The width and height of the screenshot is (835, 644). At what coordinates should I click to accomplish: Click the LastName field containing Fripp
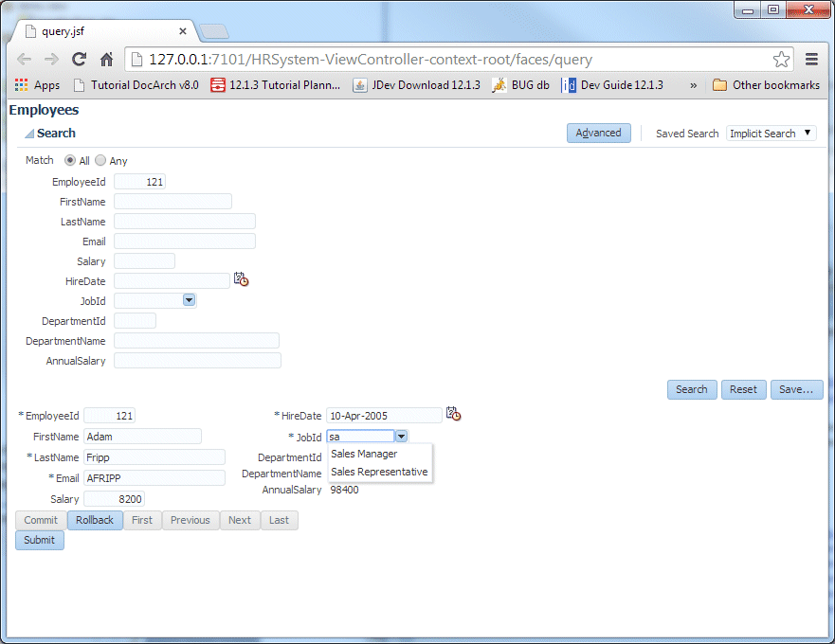coord(154,457)
